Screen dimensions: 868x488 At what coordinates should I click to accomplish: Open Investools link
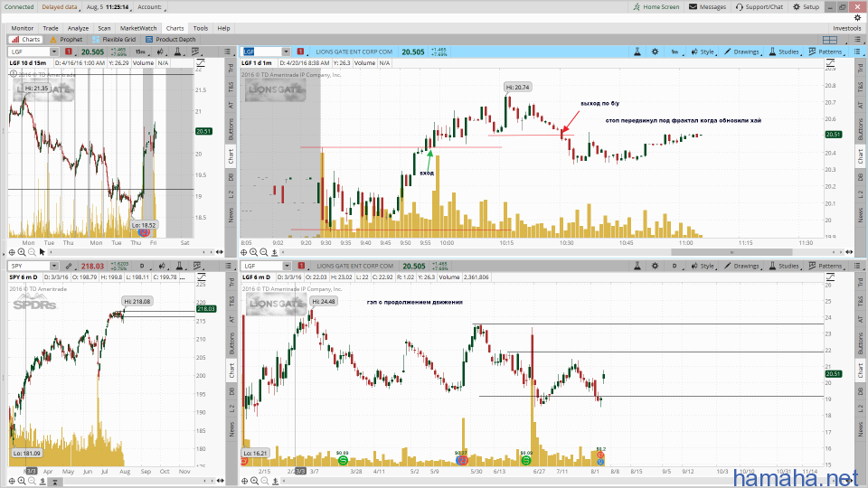tap(847, 28)
